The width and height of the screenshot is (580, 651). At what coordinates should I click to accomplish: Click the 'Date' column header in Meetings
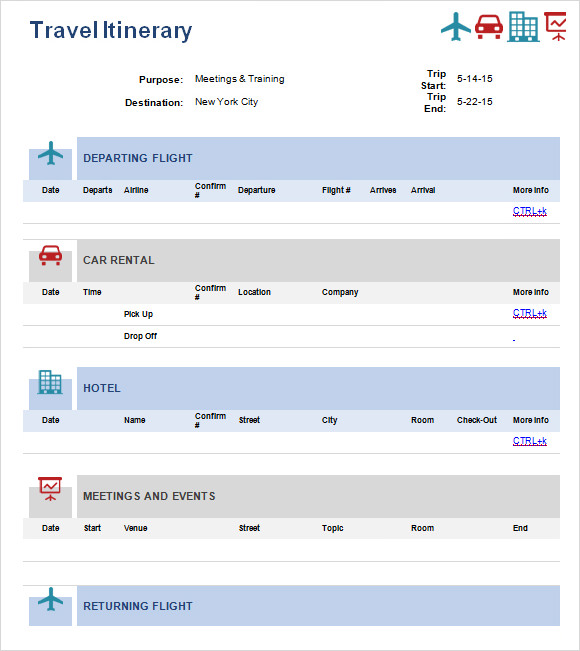click(51, 528)
